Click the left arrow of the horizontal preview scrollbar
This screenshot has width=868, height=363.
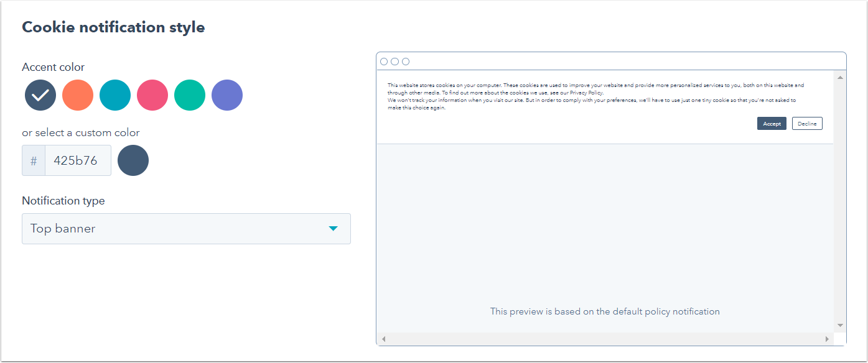(x=383, y=339)
